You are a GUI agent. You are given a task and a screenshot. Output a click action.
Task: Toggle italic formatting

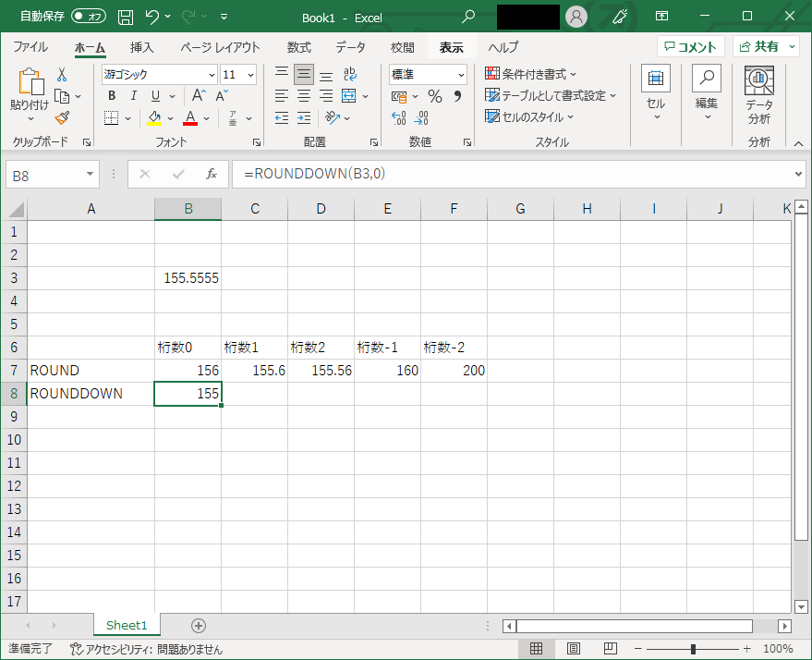pos(133,96)
